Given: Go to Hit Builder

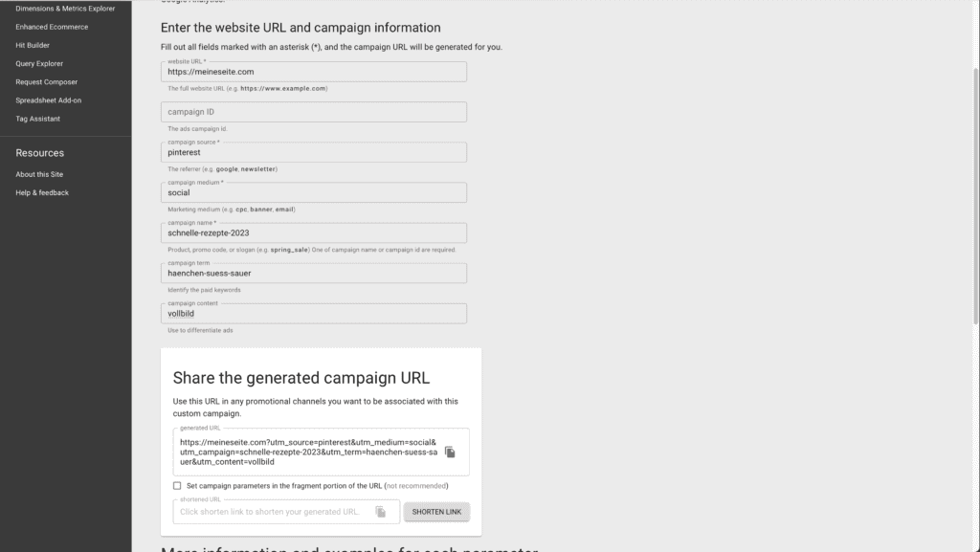Looking at the screenshot, I should 33,45.
